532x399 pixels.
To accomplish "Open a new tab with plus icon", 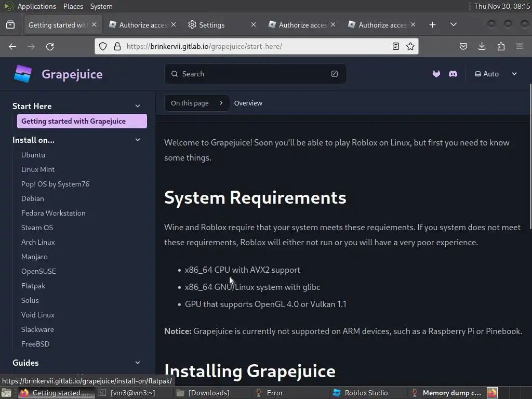I will tap(432, 25).
